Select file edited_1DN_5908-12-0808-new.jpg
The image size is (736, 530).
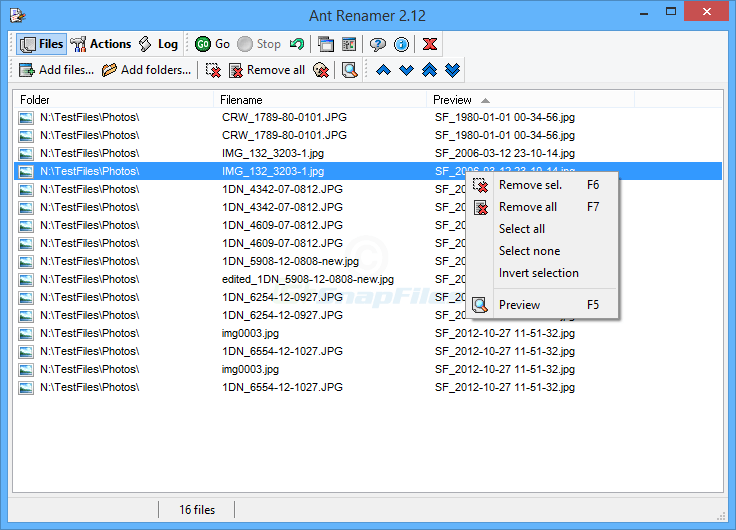308,279
